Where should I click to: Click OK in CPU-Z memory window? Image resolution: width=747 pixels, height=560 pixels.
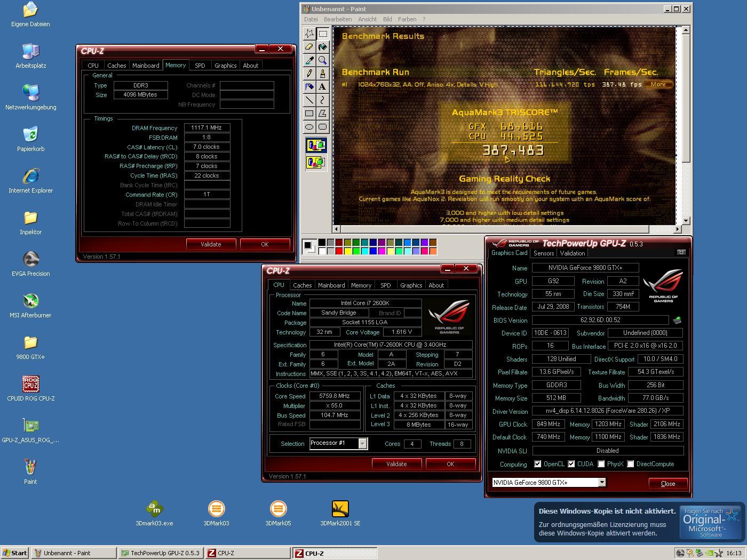(x=265, y=244)
